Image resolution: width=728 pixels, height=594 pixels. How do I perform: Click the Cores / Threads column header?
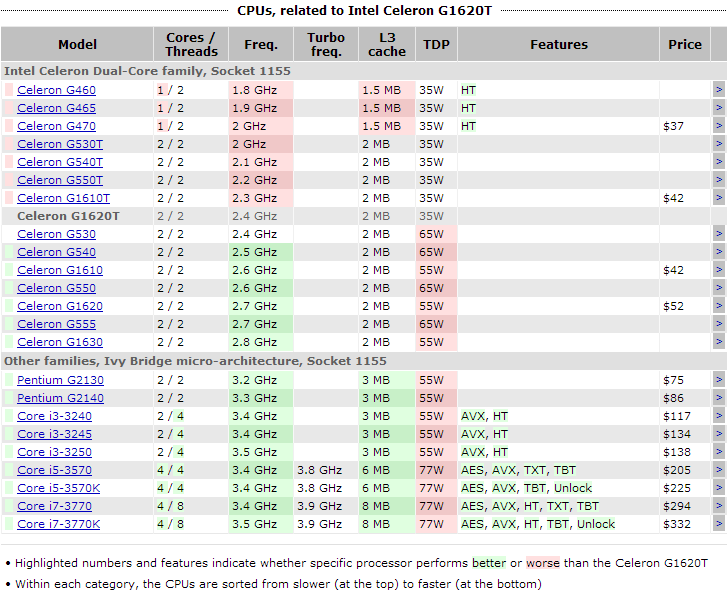(191, 45)
